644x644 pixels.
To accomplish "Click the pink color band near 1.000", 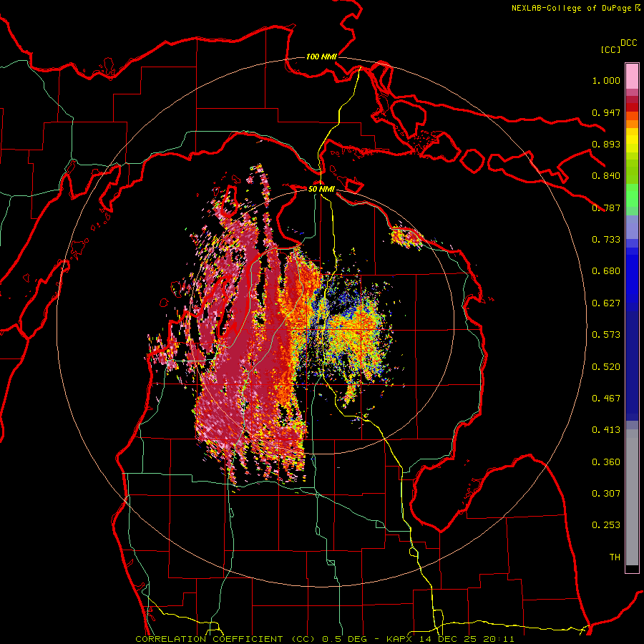I will 632,77.
